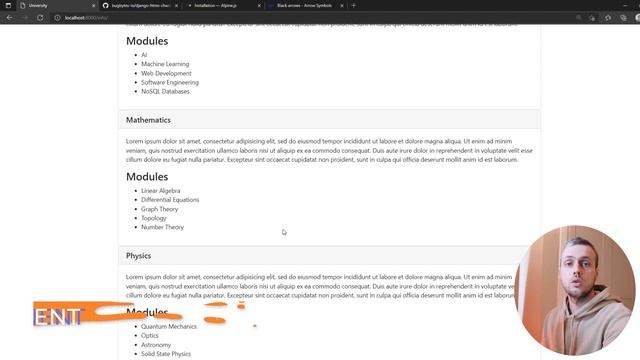
Task: Go back using the browser back arrow
Action: tap(9, 18)
